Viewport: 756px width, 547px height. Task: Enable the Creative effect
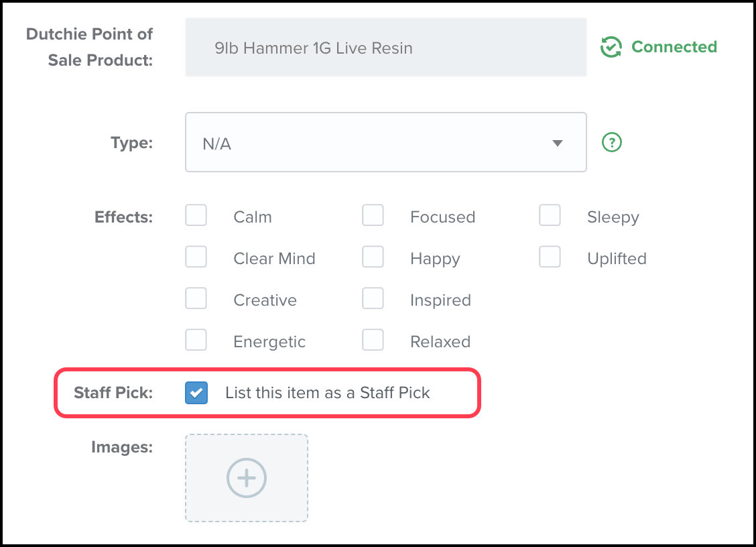point(196,298)
